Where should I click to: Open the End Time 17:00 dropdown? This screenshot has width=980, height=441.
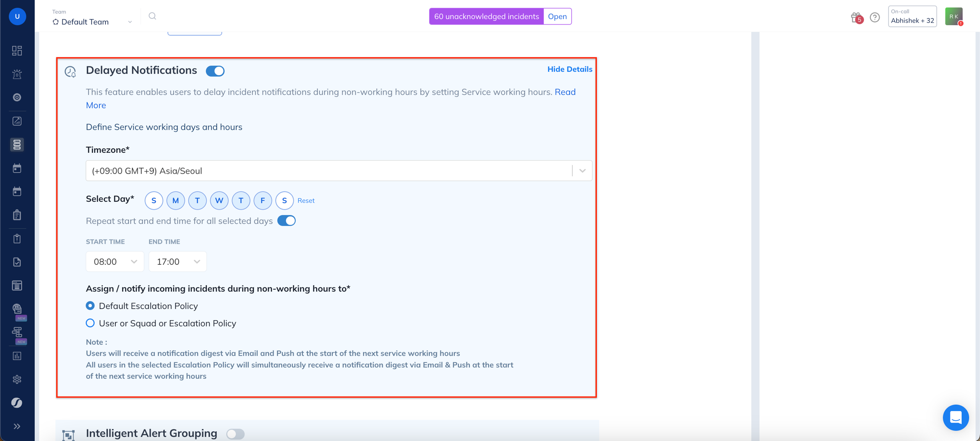(x=178, y=261)
